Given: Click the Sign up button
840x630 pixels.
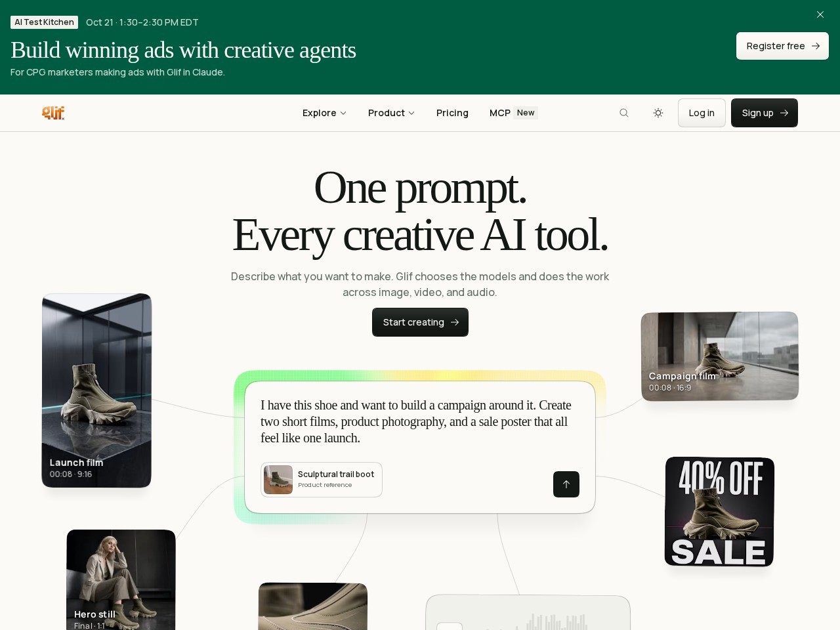Looking at the screenshot, I should click(x=765, y=113).
